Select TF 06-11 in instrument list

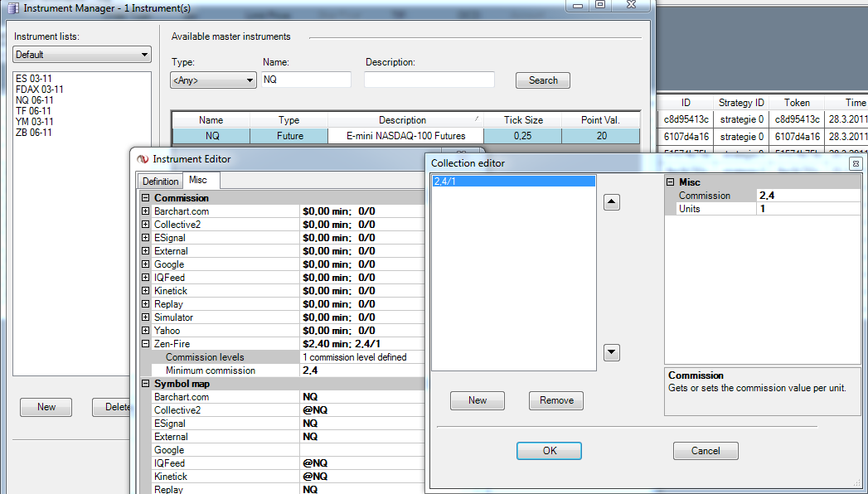[33, 111]
